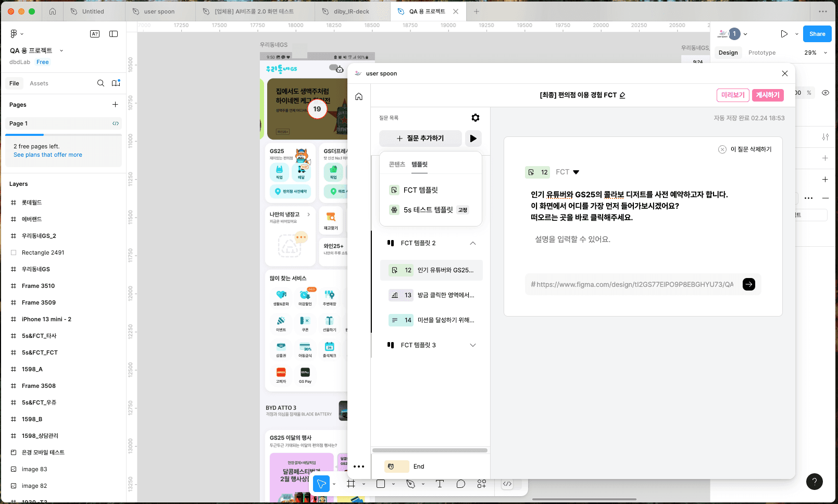Expand the QA 용 프로젝트 file name dropdown
Screen dimensions: 838x504
pos(61,51)
